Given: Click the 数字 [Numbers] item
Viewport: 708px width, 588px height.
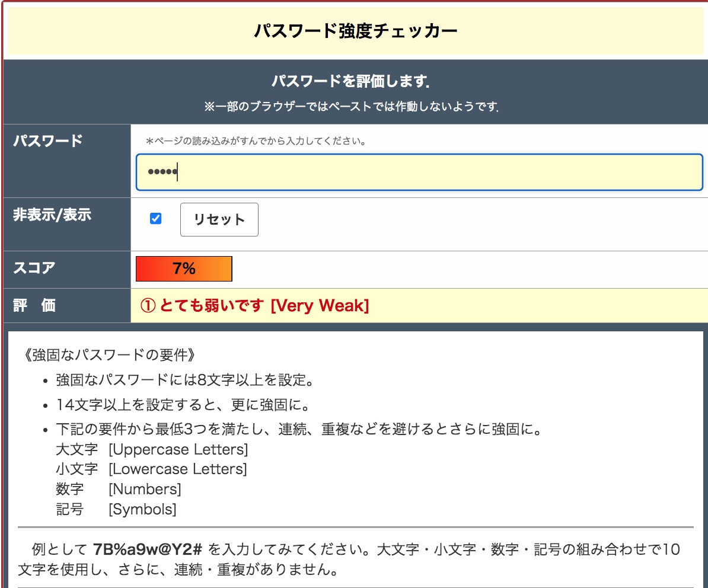Looking at the screenshot, I should (x=119, y=489).
